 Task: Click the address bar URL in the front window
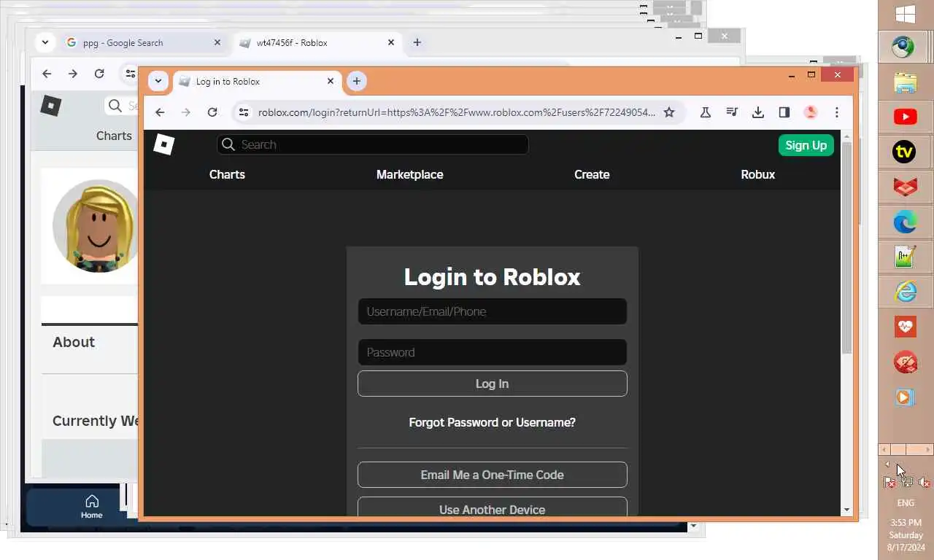tap(456, 112)
